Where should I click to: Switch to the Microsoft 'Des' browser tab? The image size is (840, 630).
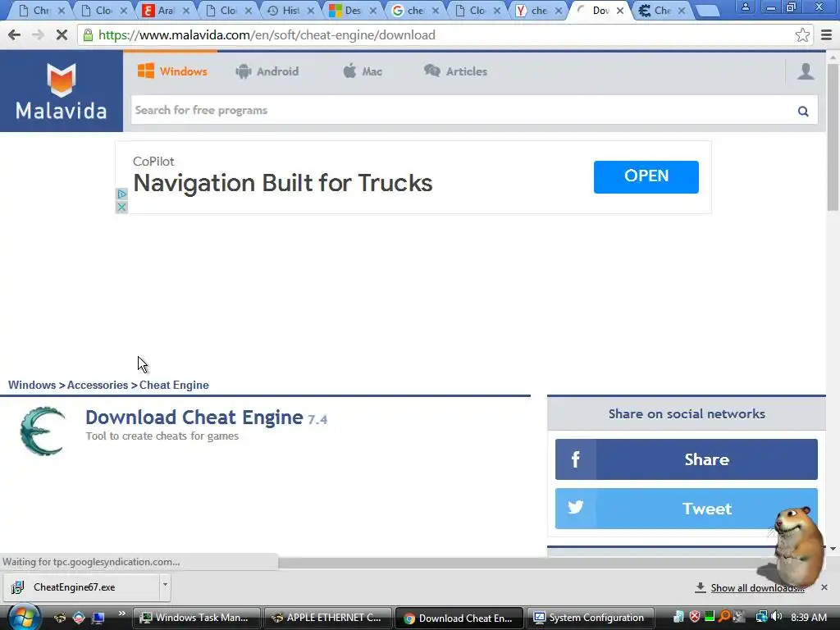click(352, 10)
